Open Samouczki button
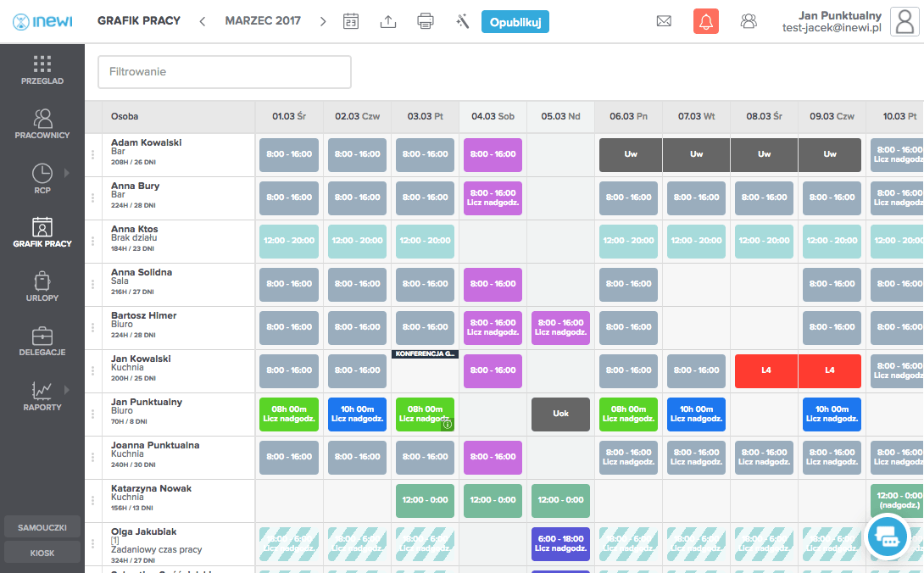The width and height of the screenshot is (924, 573). 42,527
